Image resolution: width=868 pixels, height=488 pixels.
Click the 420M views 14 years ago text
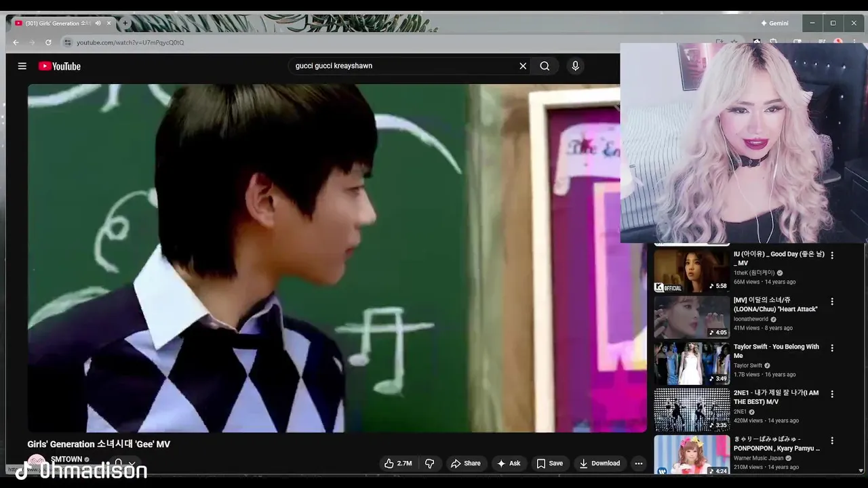(x=766, y=420)
